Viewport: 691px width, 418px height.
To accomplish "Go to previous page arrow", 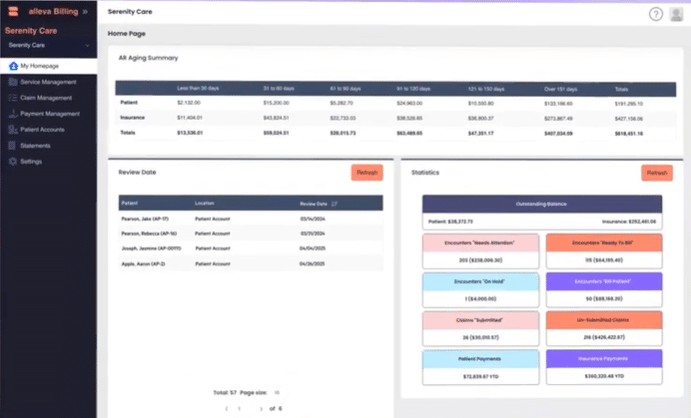I will (227, 409).
